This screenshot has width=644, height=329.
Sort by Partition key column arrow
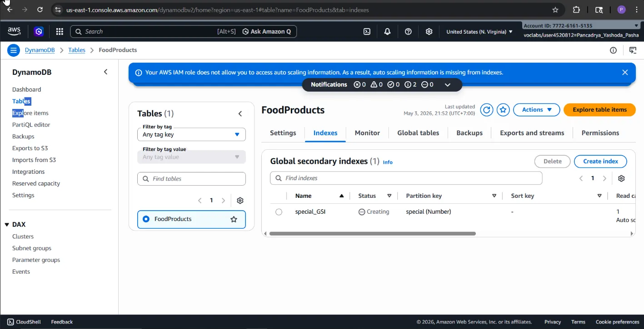coord(494,196)
